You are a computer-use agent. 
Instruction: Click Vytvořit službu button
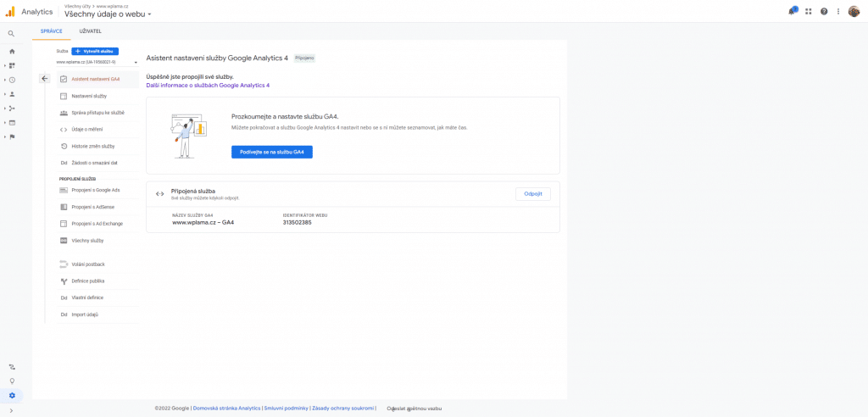coord(95,51)
